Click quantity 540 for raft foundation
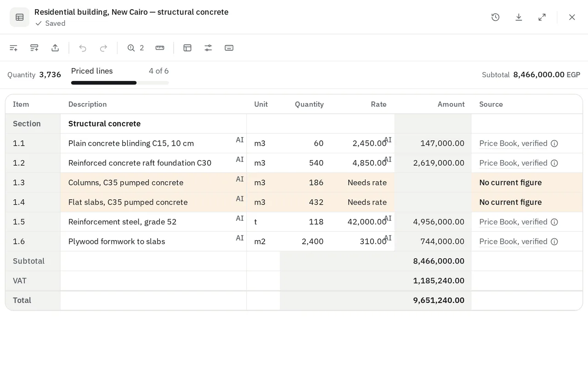588x368 pixels. coord(316,163)
